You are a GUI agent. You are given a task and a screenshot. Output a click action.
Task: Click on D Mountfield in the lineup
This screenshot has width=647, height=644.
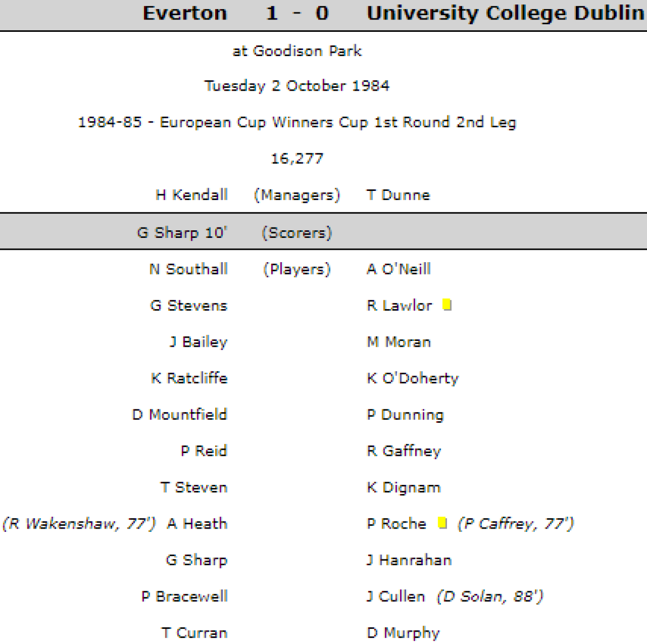pos(180,414)
